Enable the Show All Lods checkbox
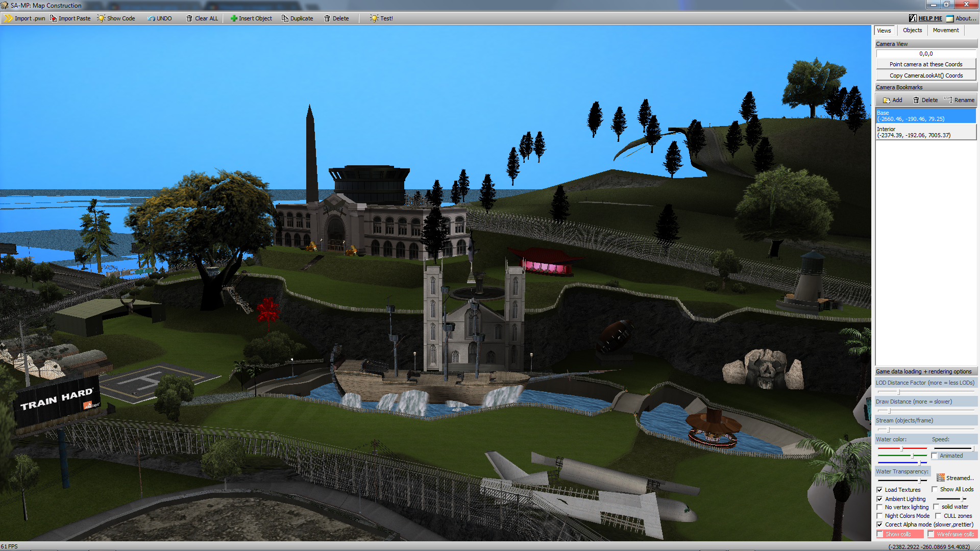The width and height of the screenshot is (980, 551). click(935, 489)
